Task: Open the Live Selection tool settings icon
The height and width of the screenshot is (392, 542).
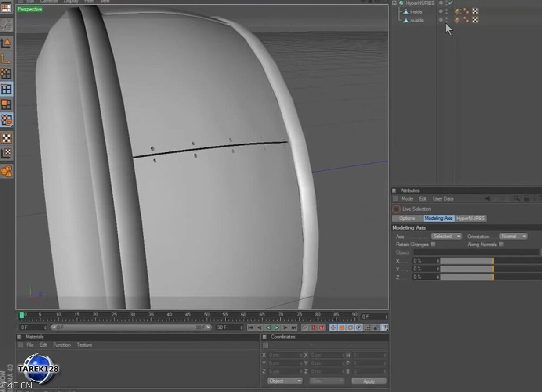Action: [x=397, y=209]
